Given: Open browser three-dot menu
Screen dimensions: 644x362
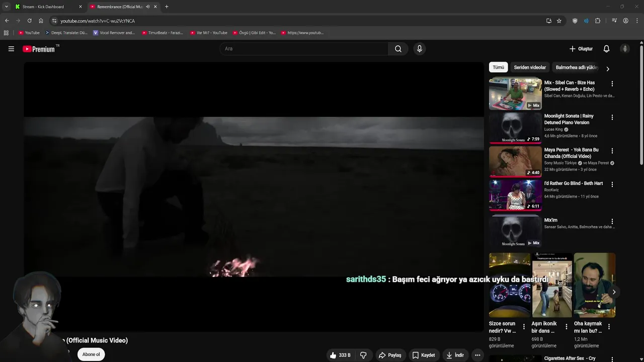Looking at the screenshot, I should click(x=637, y=21).
